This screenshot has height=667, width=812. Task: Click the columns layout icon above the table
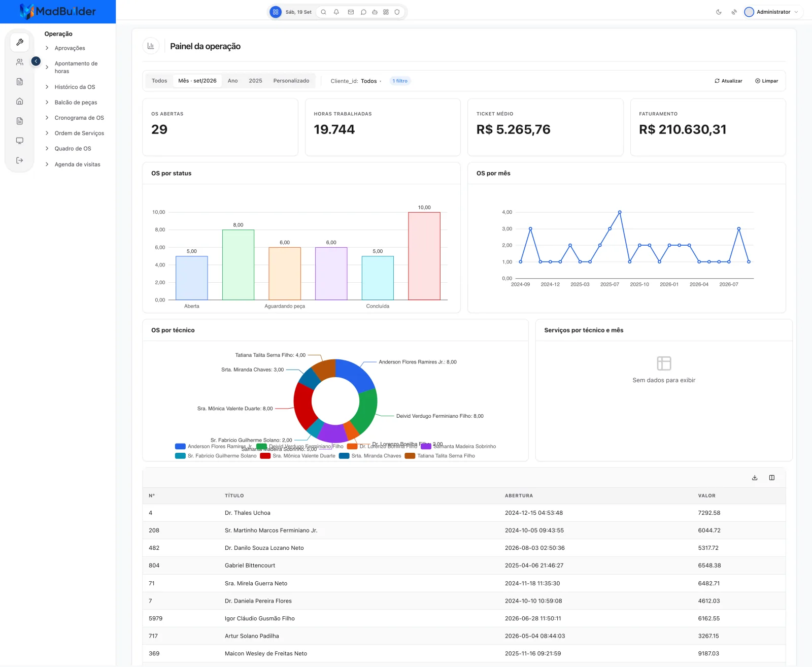772,478
